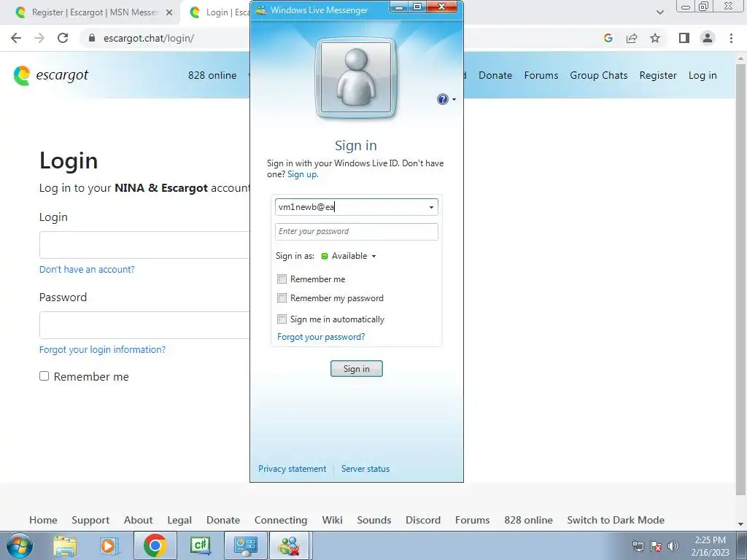The width and height of the screenshot is (747, 560).
Task: Launch Windows Media Player from taskbar
Action: point(109,546)
